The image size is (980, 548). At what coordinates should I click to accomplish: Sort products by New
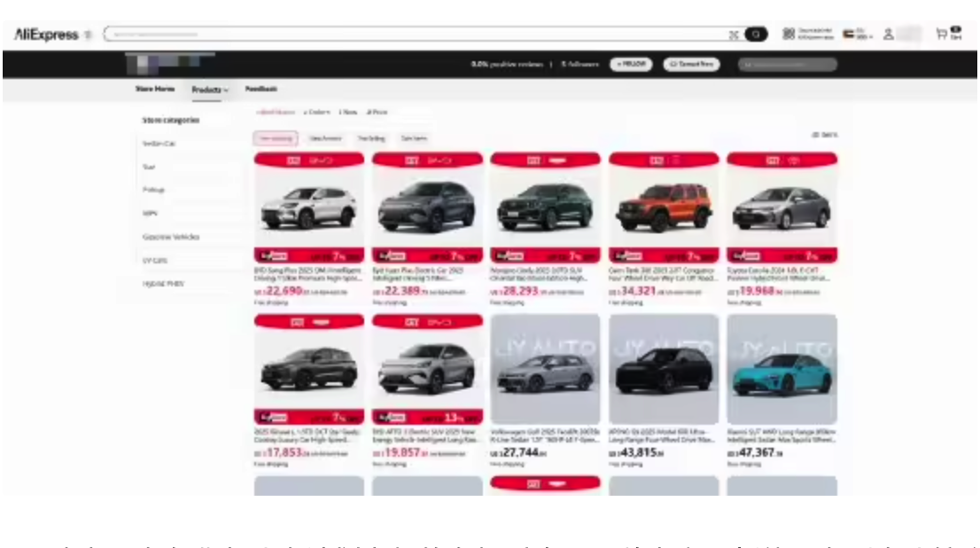point(348,112)
